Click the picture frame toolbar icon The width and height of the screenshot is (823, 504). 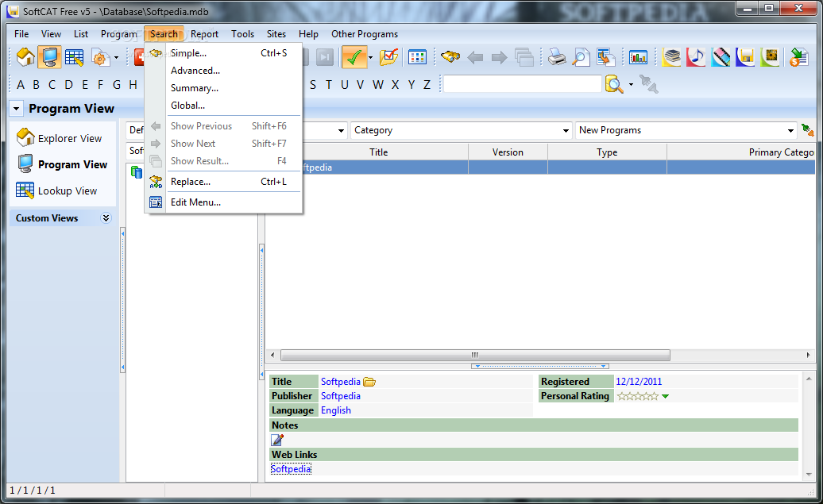[x=770, y=57]
